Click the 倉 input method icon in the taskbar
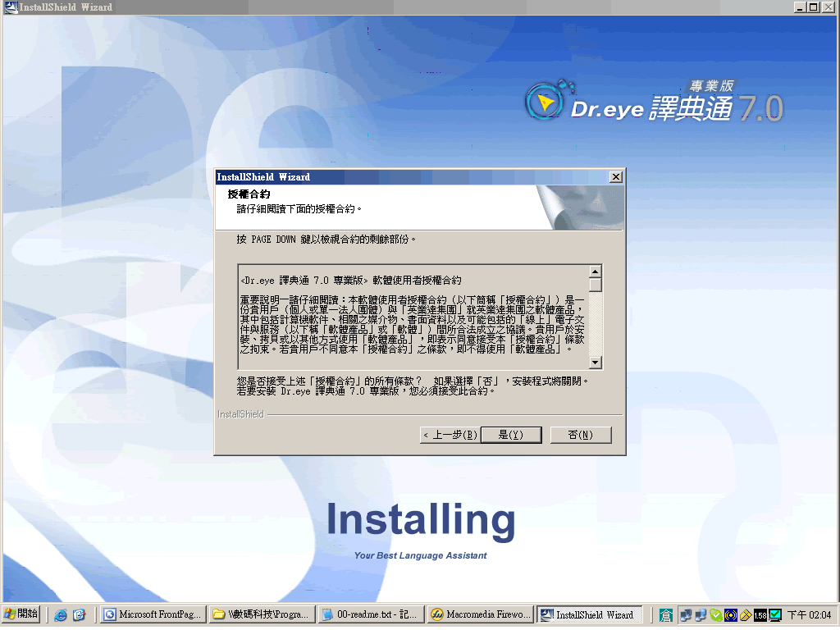Viewport: 840px width, 630px height. pos(666,615)
